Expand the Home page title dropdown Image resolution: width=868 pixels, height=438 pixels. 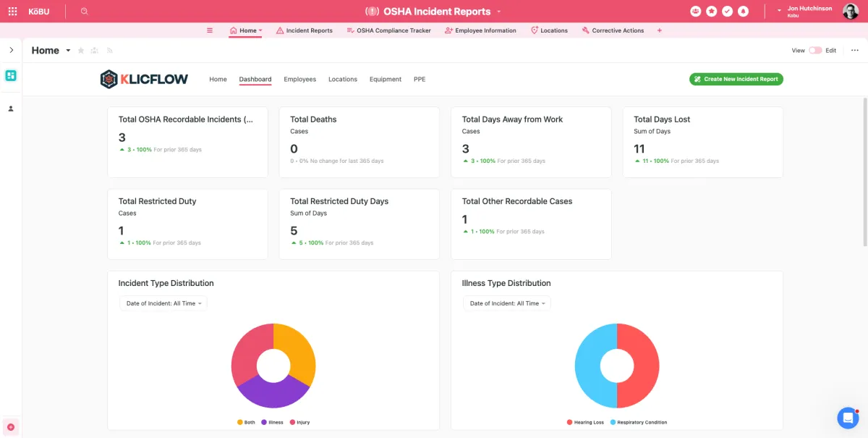point(69,51)
